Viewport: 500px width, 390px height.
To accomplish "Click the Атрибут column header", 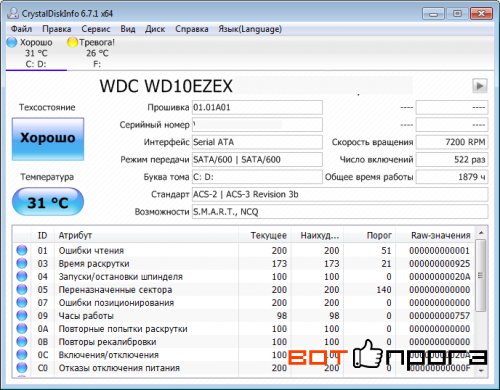I will (146, 235).
